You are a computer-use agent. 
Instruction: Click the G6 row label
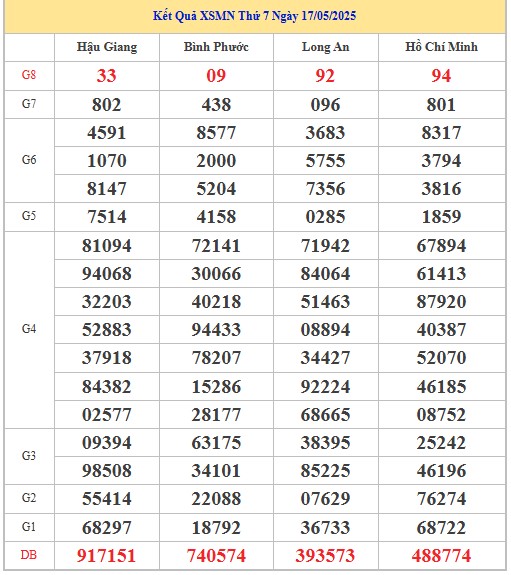point(29,160)
